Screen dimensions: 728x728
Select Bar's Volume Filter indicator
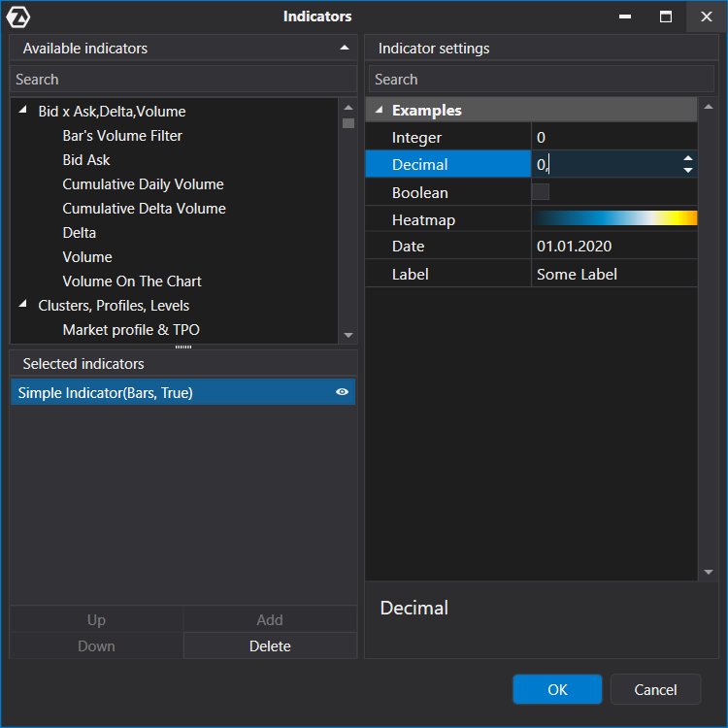[x=122, y=136]
